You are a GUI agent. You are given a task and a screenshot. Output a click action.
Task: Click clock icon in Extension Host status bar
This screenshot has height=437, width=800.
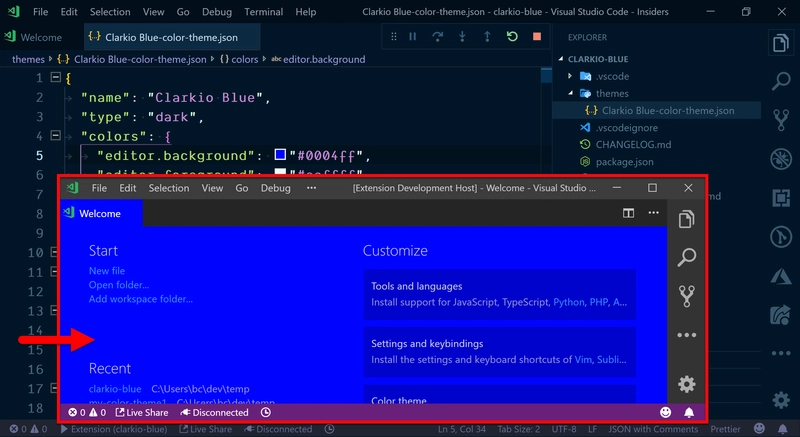266,412
